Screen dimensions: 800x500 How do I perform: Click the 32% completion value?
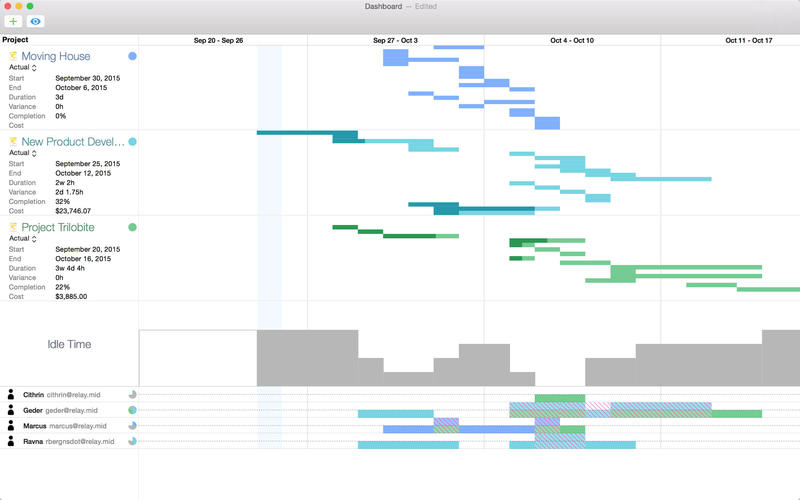[x=63, y=202]
